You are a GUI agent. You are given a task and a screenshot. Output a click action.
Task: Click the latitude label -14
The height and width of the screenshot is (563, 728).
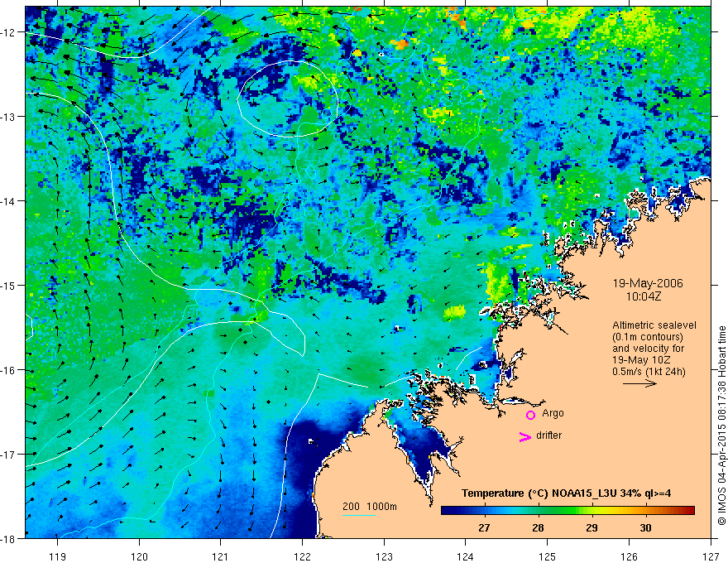[9, 201]
